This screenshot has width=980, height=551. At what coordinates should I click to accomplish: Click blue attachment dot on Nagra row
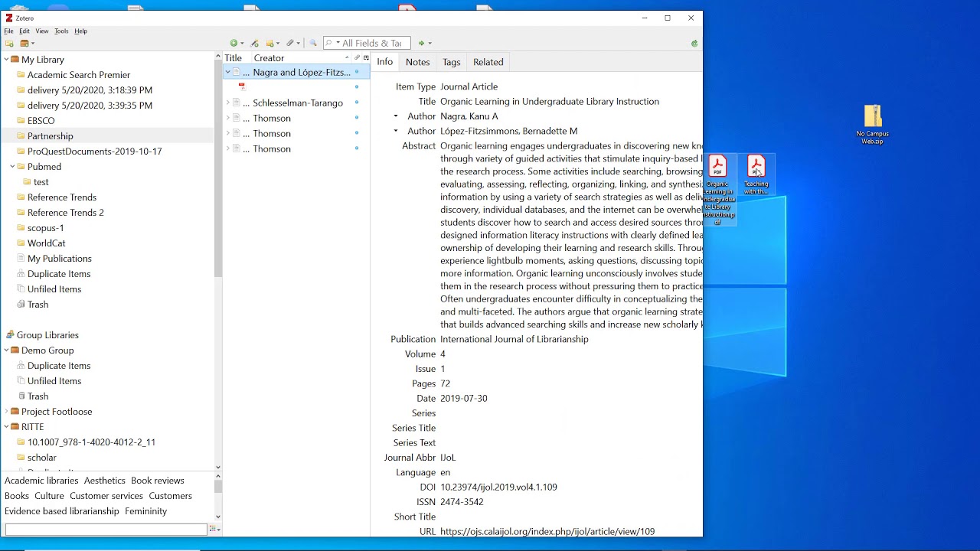[x=357, y=72]
